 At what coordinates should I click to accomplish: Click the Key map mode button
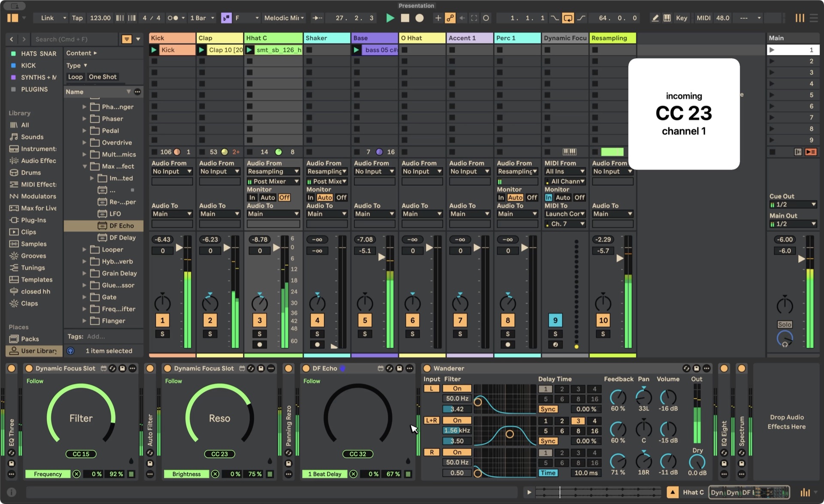point(682,18)
